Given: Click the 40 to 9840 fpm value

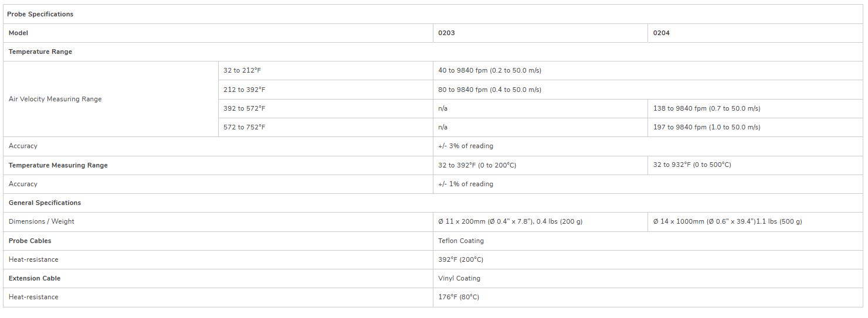Looking at the screenshot, I should point(489,70).
